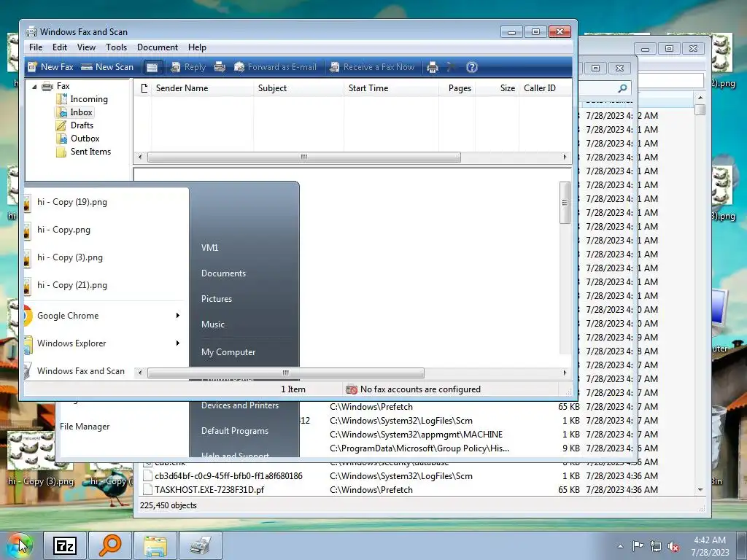Click the Delete X icon in toolbar

pos(451,67)
